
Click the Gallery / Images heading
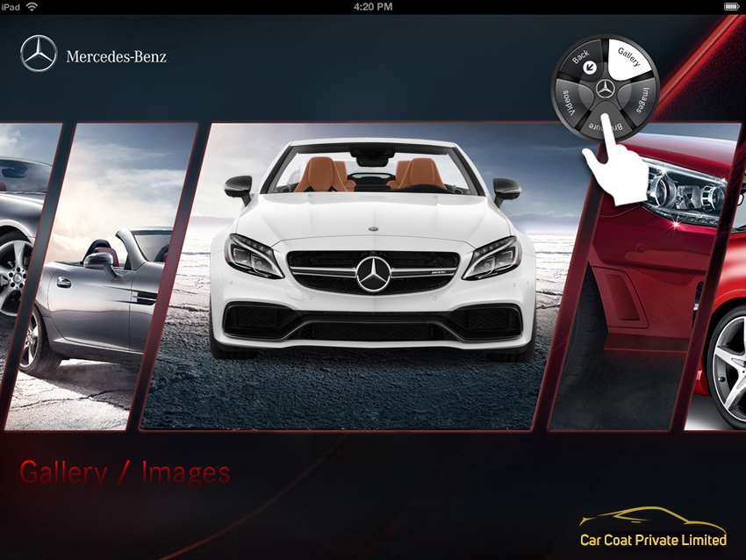125,472
